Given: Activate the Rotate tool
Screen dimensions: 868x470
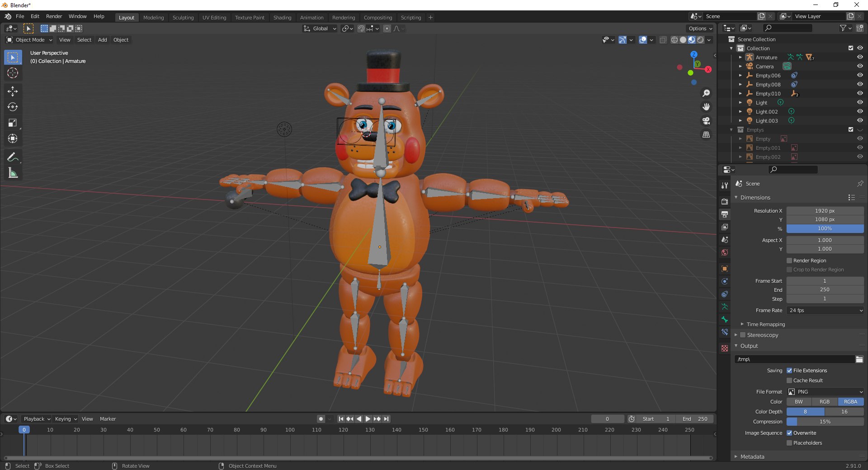Looking at the screenshot, I should pyautogui.click(x=13, y=107).
